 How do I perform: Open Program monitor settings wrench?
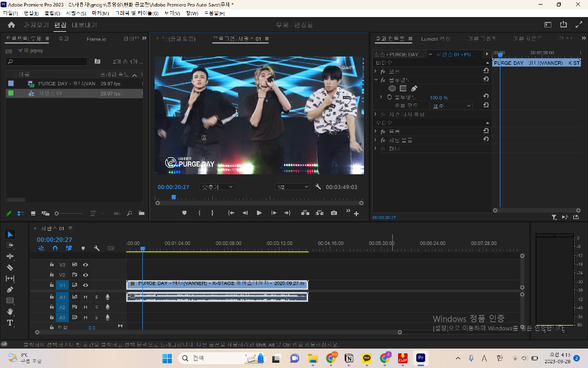click(318, 187)
